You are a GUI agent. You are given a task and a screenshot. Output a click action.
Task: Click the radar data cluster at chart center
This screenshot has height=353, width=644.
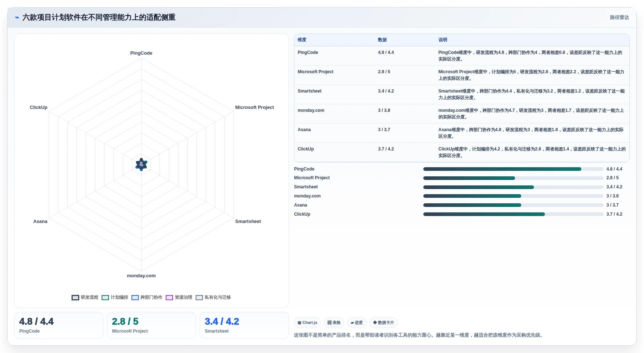click(x=141, y=165)
